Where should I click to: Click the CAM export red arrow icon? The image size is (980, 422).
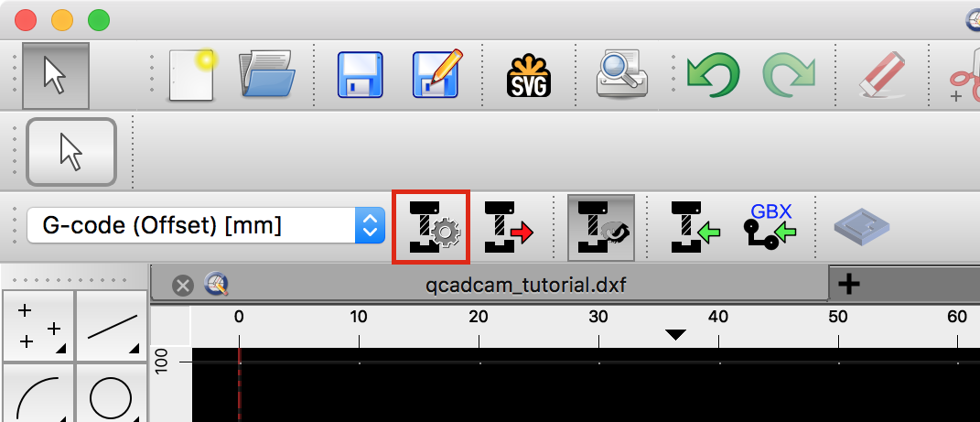click(509, 228)
